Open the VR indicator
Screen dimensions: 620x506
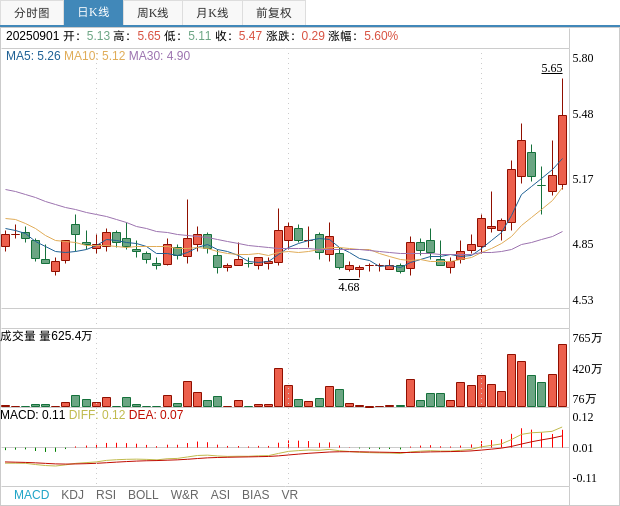point(289,495)
